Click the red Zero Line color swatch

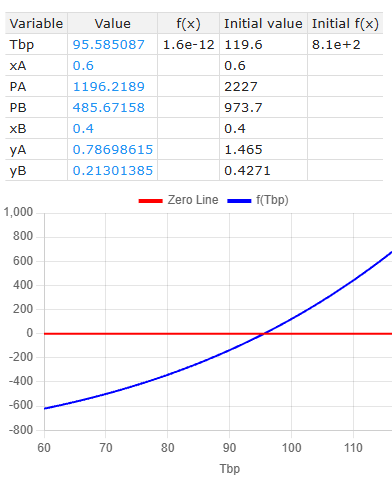[x=150, y=201]
